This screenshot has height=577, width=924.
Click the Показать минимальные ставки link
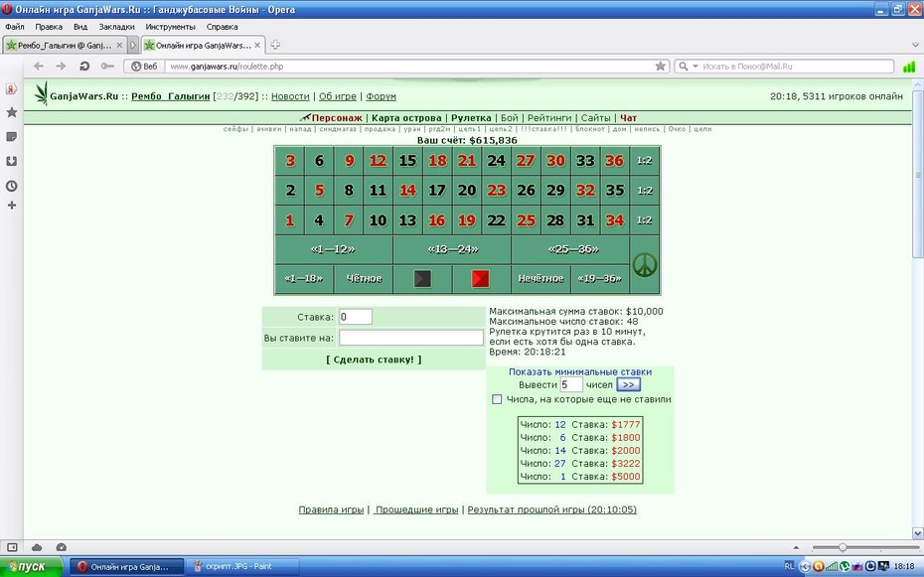[580, 372]
